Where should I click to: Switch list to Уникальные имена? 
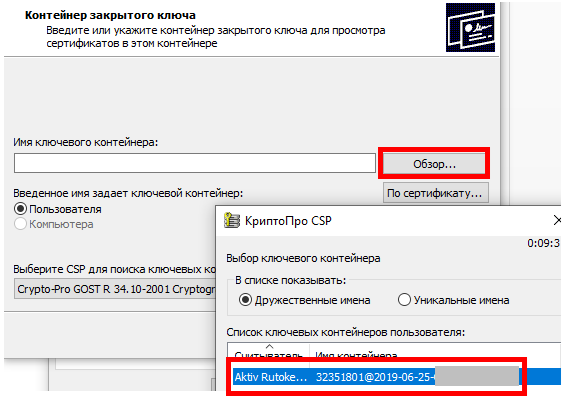(x=404, y=300)
